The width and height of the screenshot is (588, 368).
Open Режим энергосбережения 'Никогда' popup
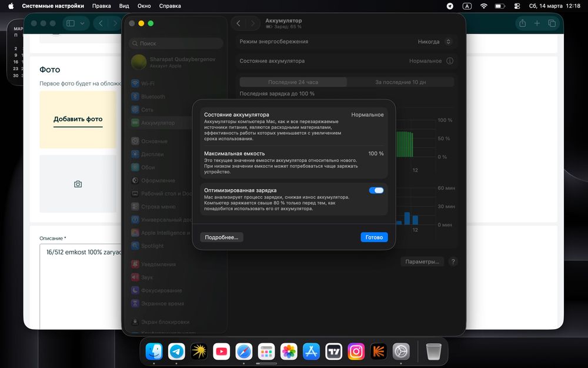[435, 42]
